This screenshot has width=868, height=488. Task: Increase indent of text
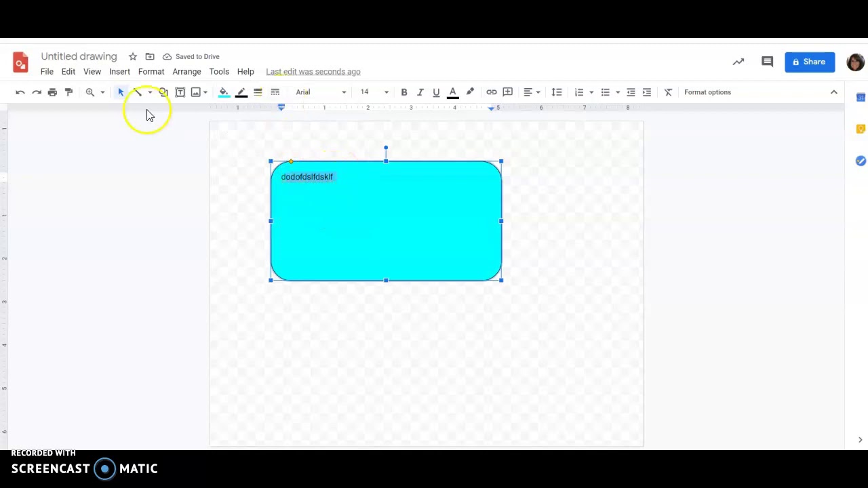[x=647, y=92]
